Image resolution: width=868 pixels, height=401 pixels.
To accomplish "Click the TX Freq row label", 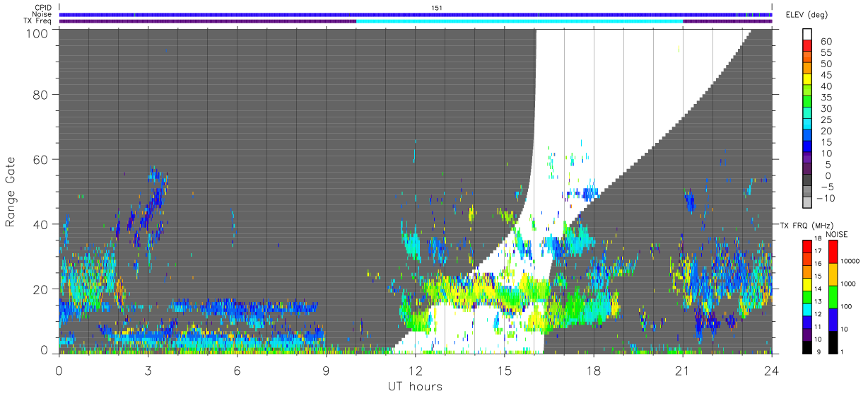I will (38, 21).
